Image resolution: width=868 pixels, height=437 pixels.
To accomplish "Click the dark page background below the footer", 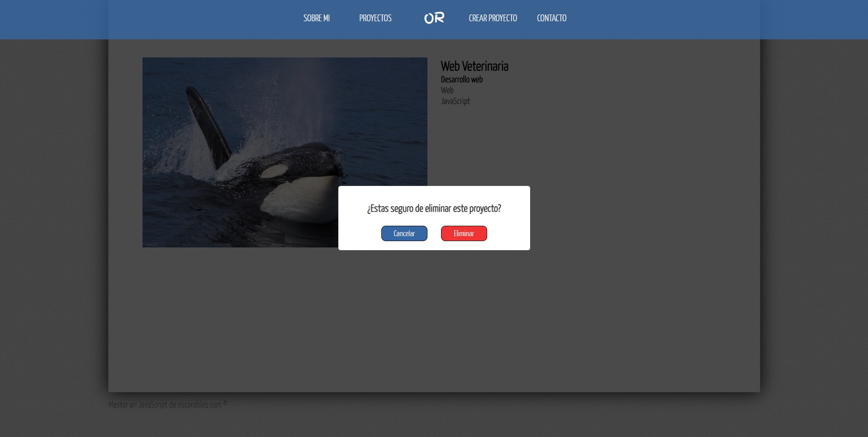I will point(434,425).
